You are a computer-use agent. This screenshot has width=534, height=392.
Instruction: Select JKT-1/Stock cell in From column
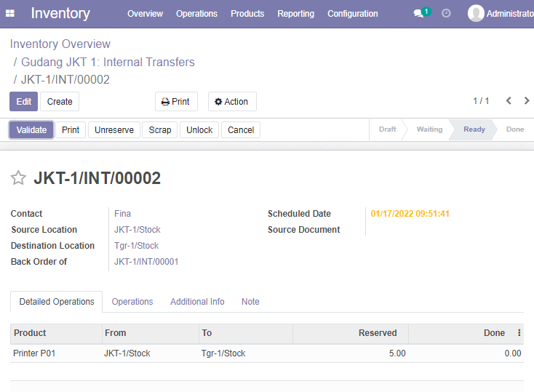(x=151, y=353)
